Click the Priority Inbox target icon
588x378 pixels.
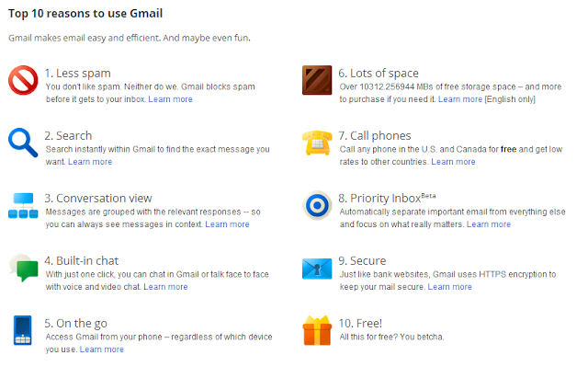pos(317,205)
